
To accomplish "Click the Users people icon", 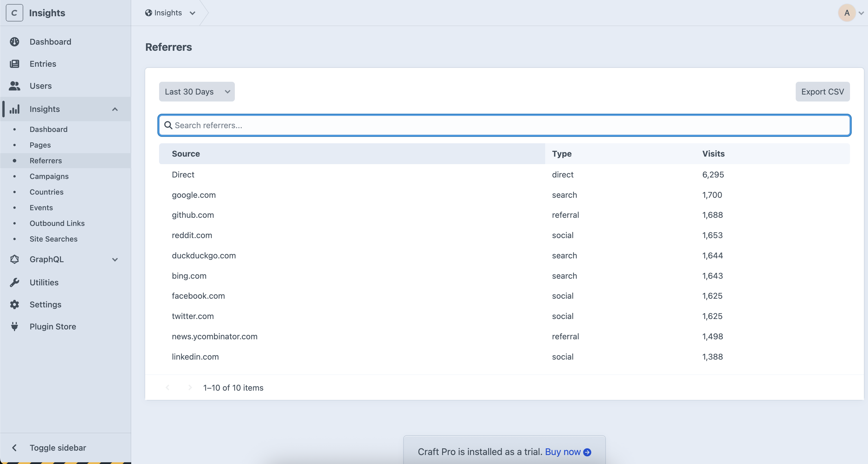I will tap(15, 86).
